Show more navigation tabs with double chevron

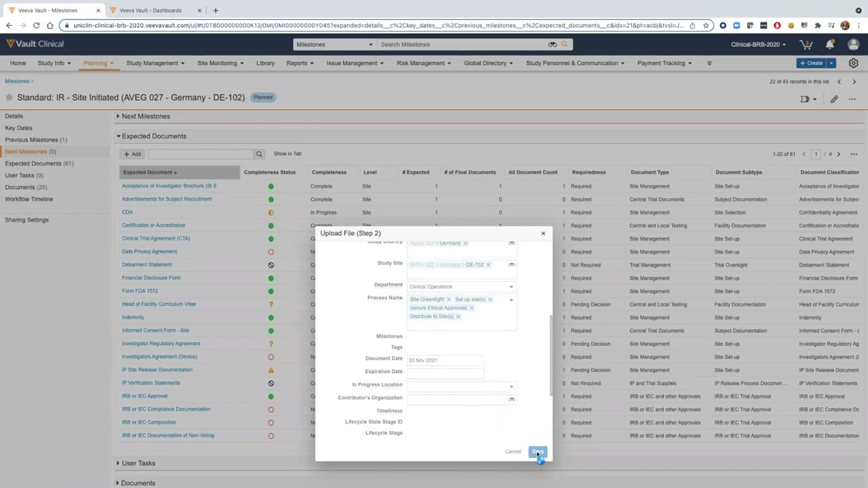[x=709, y=63]
